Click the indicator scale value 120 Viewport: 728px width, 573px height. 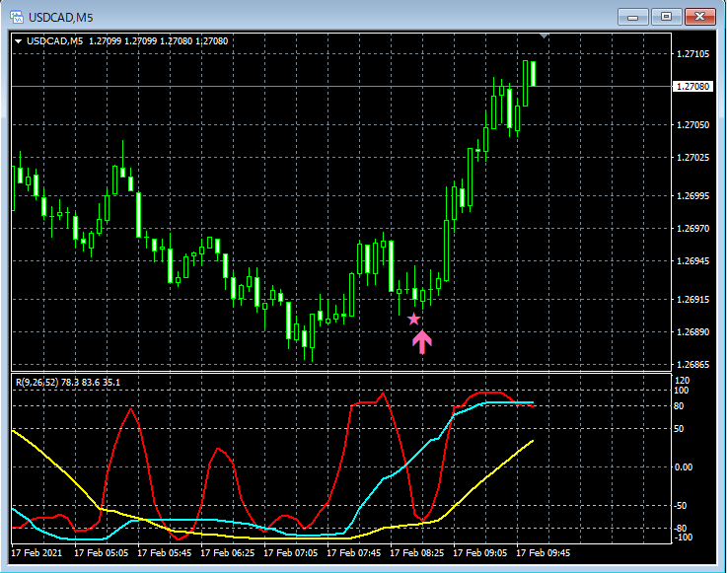click(681, 381)
